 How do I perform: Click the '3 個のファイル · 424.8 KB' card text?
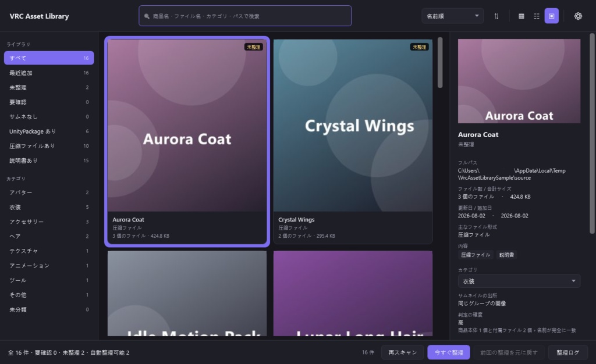click(x=141, y=236)
